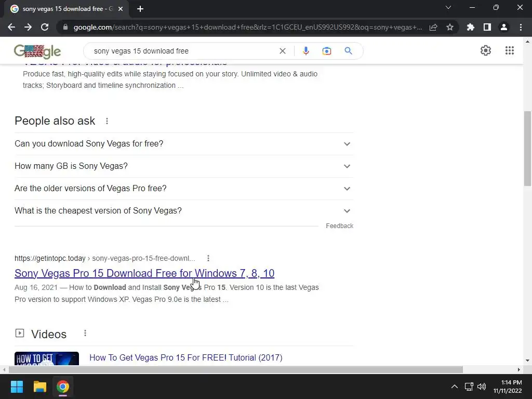Open Chrome profile avatar
Image resolution: width=532 pixels, height=399 pixels.
(x=504, y=27)
